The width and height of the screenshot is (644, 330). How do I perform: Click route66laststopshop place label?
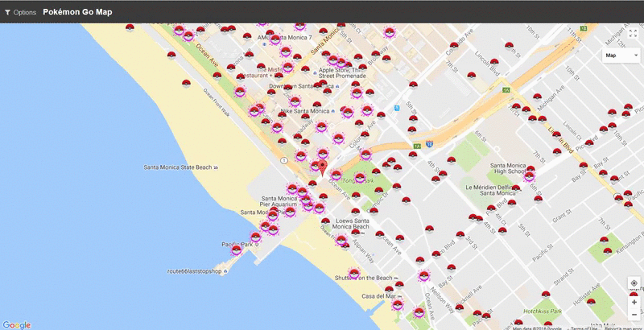[194, 272]
